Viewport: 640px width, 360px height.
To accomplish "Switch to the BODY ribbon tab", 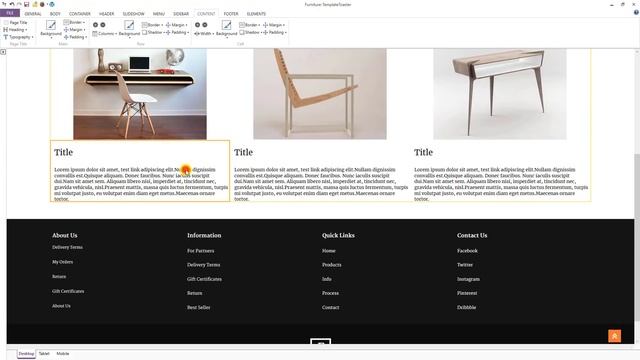I will click(55, 14).
